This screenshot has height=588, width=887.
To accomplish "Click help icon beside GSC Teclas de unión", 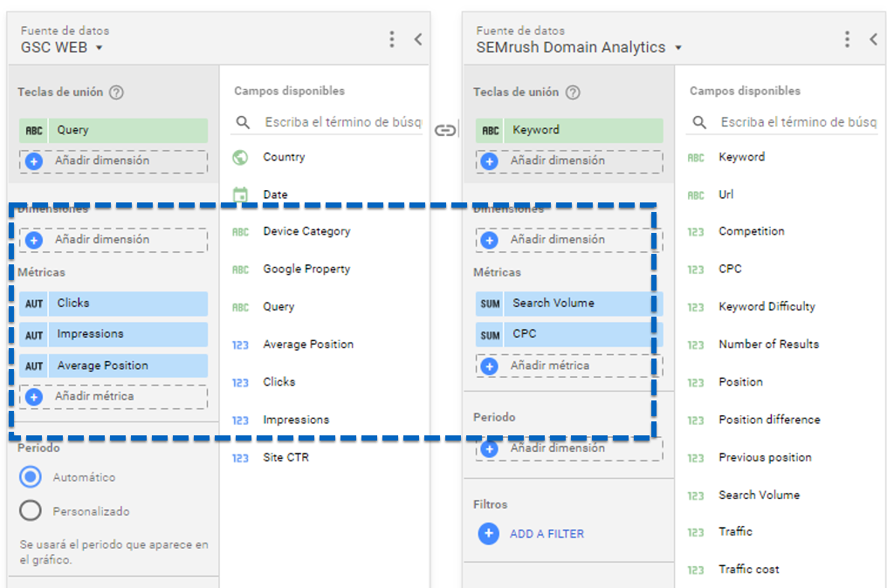I will [117, 92].
